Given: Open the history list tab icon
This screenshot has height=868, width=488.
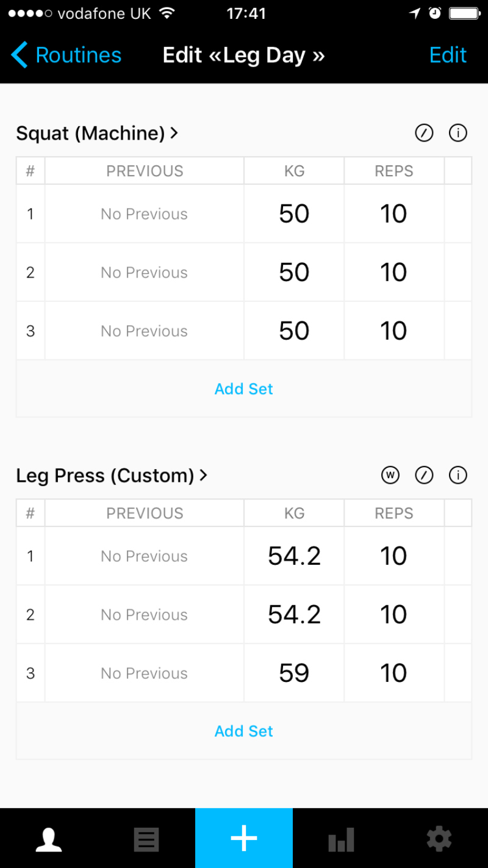Looking at the screenshot, I should 146,839.
